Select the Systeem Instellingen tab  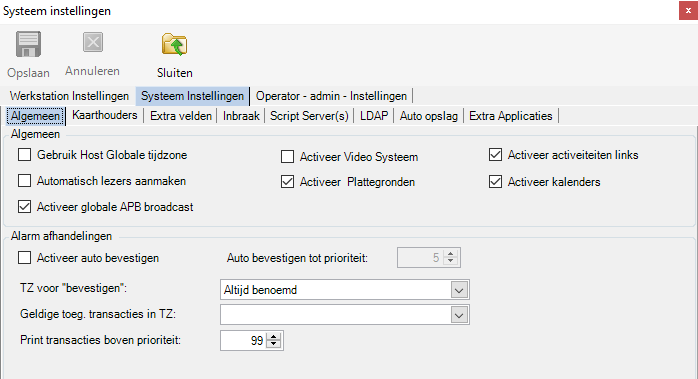(x=192, y=96)
